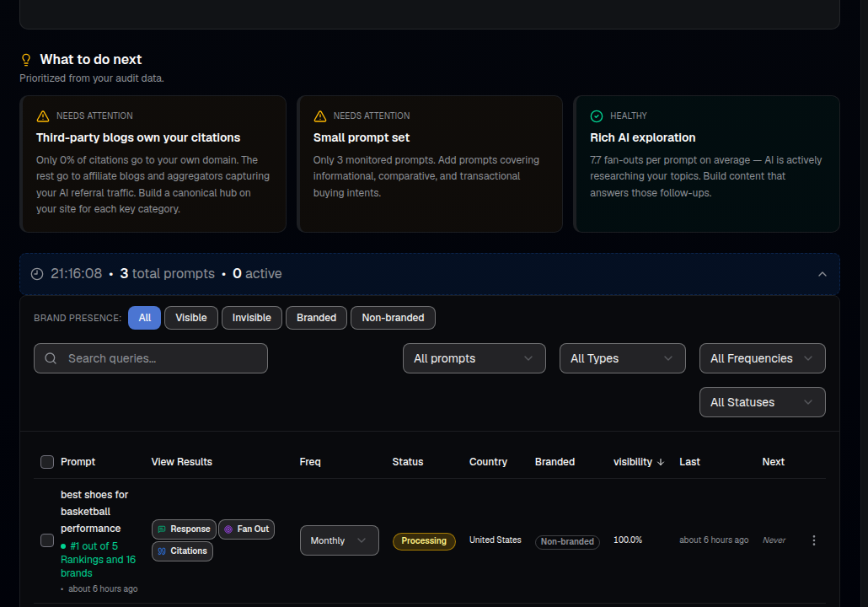Open the Fan Out results button
This screenshot has height=607, width=868.
[x=246, y=529]
